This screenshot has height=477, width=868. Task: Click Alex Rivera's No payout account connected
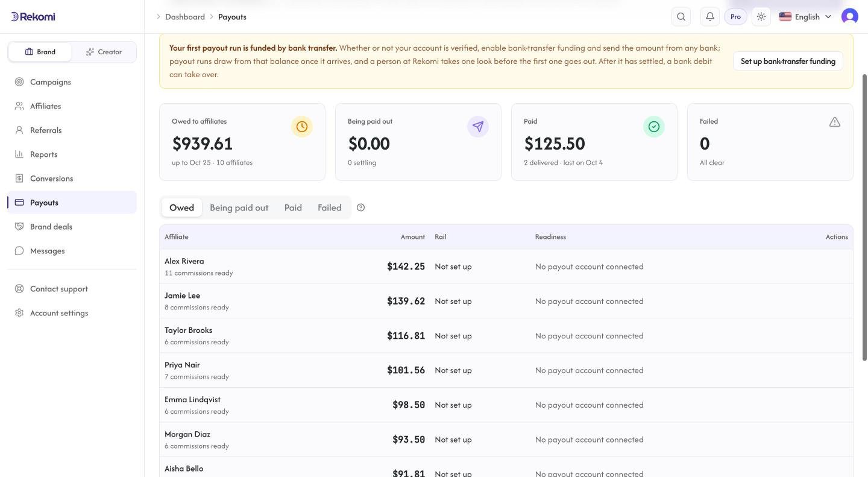590,267
